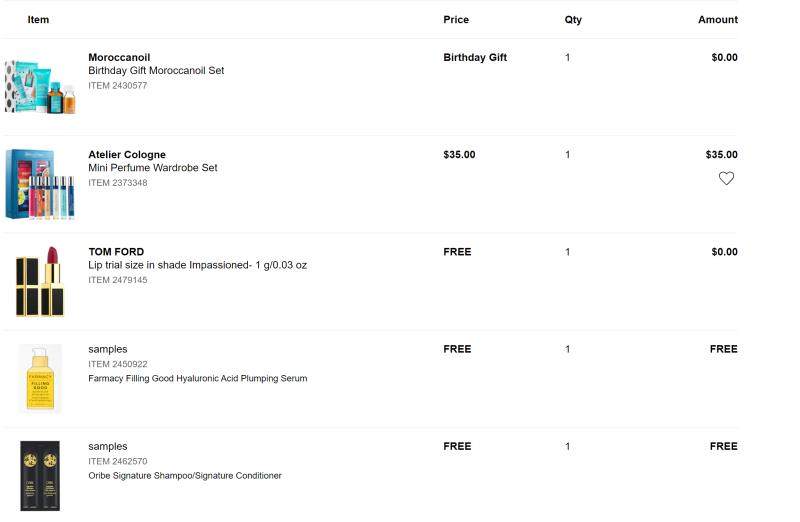The height and width of the screenshot is (522, 800).
Task: Click the Oribe shampoo sample image
Action: click(x=40, y=475)
